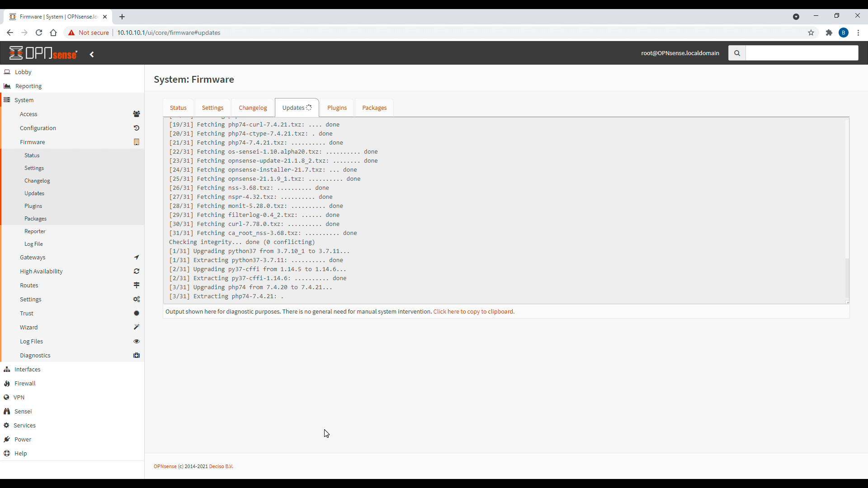The width and height of the screenshot is (868, 488).
Task: Open the Changelog tab
Action: pyautogui.click(x=253, y=108)
